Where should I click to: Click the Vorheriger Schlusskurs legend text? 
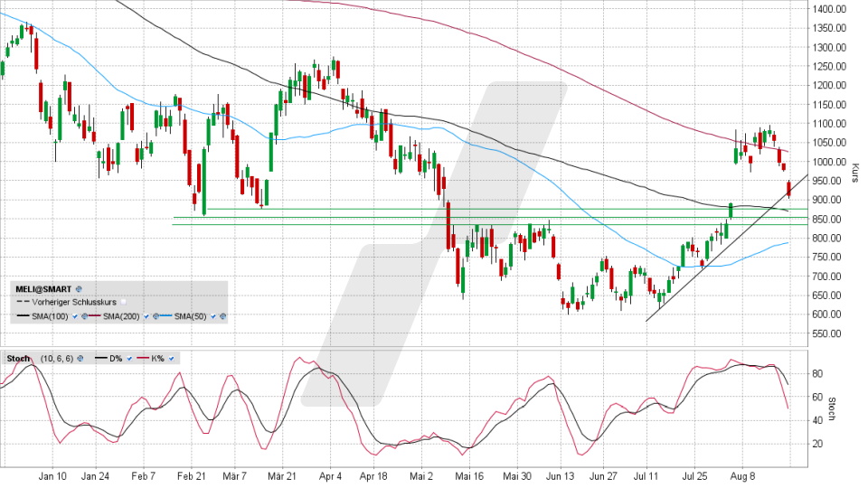(x=74, y=302)
